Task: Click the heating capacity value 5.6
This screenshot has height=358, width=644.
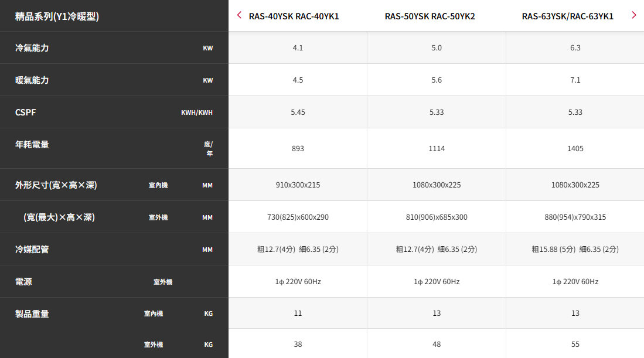Action: click(x=437, y=80)
